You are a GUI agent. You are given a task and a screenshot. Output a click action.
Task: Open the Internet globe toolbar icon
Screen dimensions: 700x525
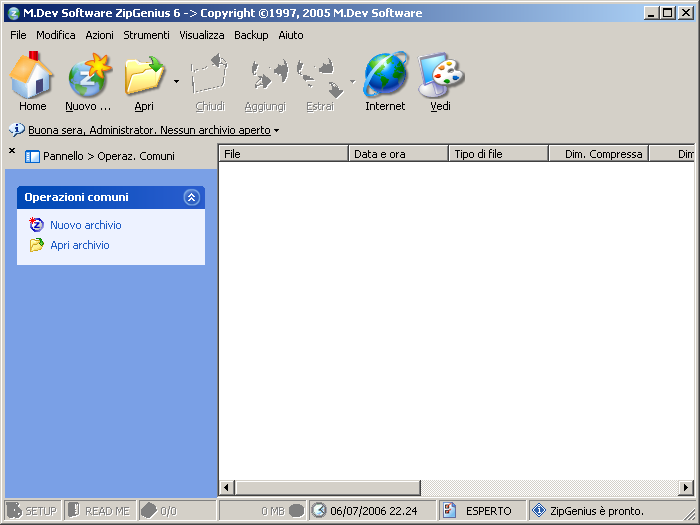pos(385,74)
